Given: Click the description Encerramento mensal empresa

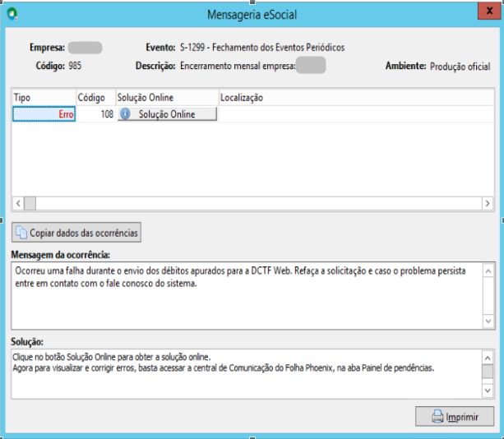Looking at the screenshot, I should pyautogui.click(x=238, y=66).
